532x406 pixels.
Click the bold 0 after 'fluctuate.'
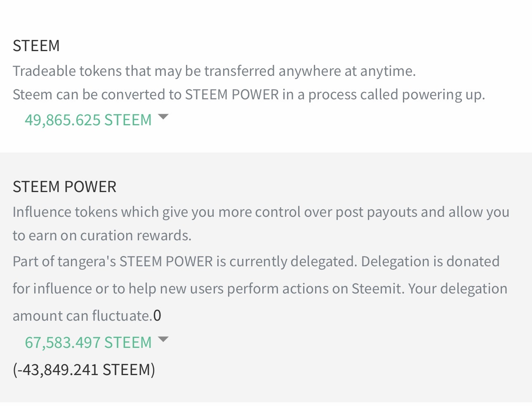[x=157, y=316]
